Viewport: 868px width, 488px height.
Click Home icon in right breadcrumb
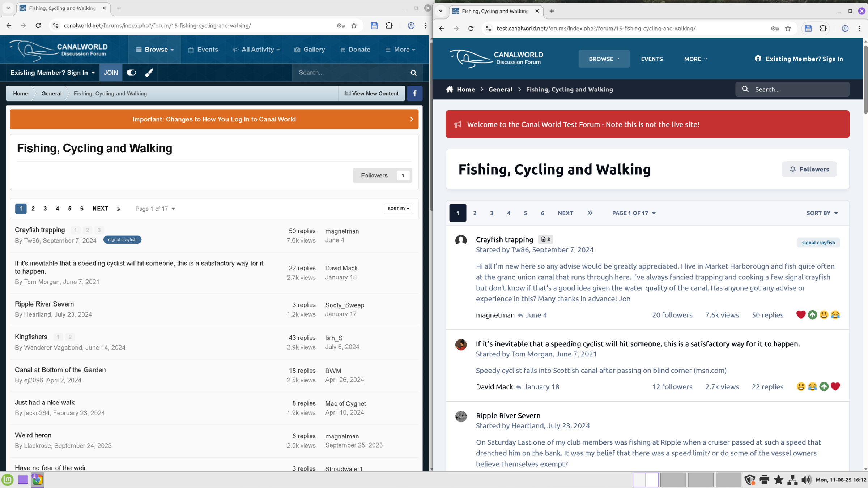point(450,89)
